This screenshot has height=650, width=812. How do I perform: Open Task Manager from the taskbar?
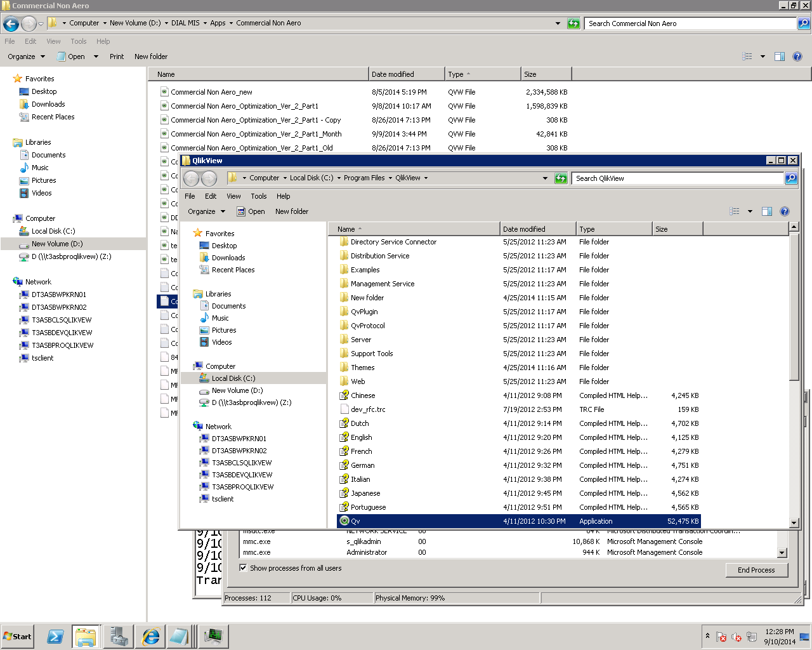[213, 636]
